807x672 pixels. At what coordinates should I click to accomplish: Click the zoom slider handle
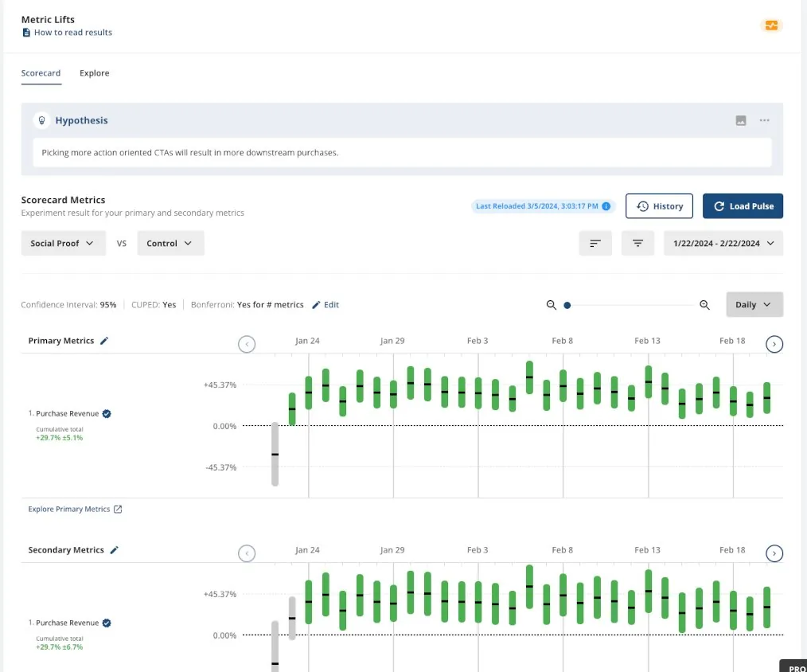(x=567, y=306)
